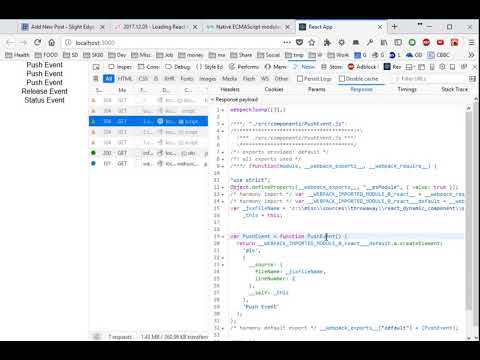The image size is (480, 360).
Task: Fold code at line 22
Action: [x=223, y=257]
